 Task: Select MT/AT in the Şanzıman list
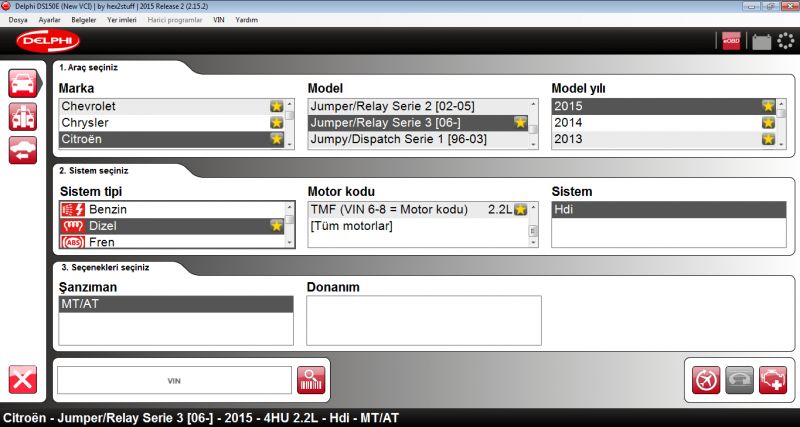pos(176,304)
